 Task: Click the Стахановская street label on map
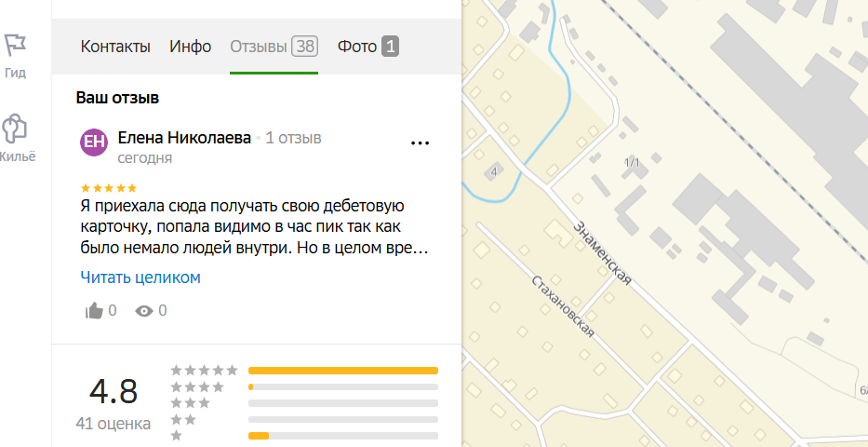[x=563, y=305]
